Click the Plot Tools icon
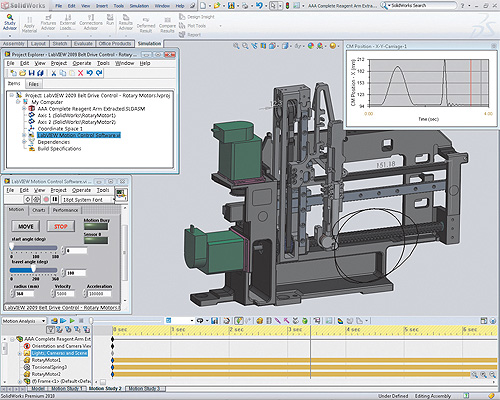The width and height of the screenshot is (500, 400). 182,26
